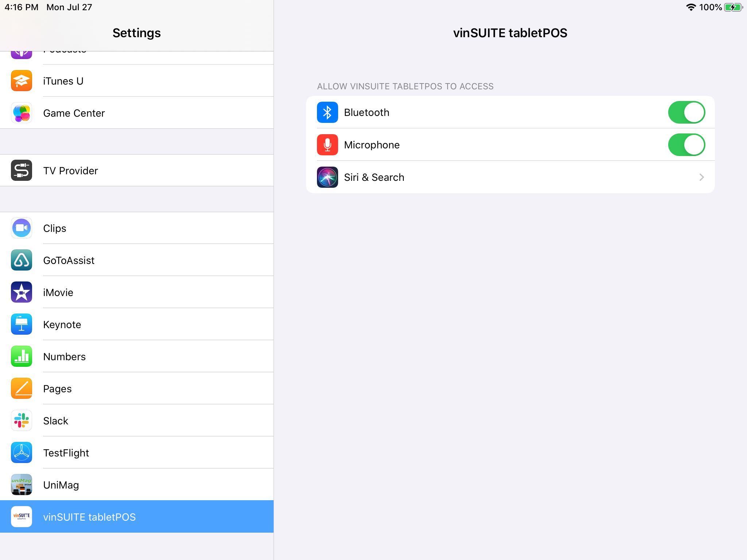Click the red Microphone icon
Viewport: 747px width, 560px height.
327,144
